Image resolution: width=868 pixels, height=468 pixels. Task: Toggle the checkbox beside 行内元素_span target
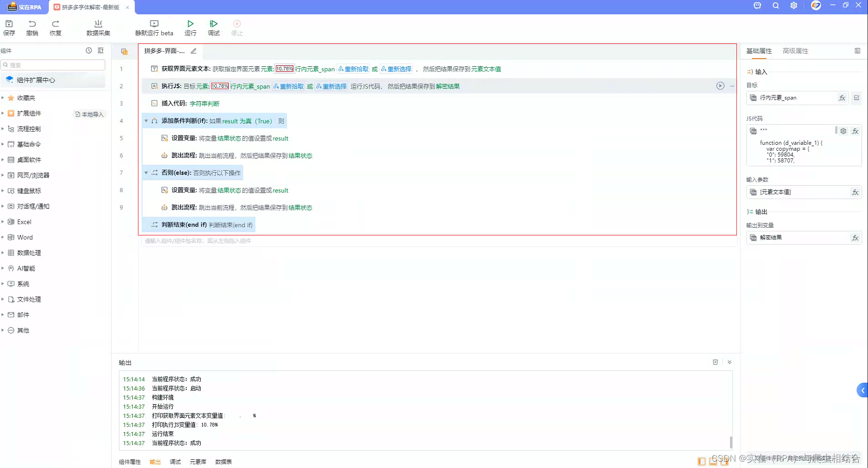tap(856, 97)
